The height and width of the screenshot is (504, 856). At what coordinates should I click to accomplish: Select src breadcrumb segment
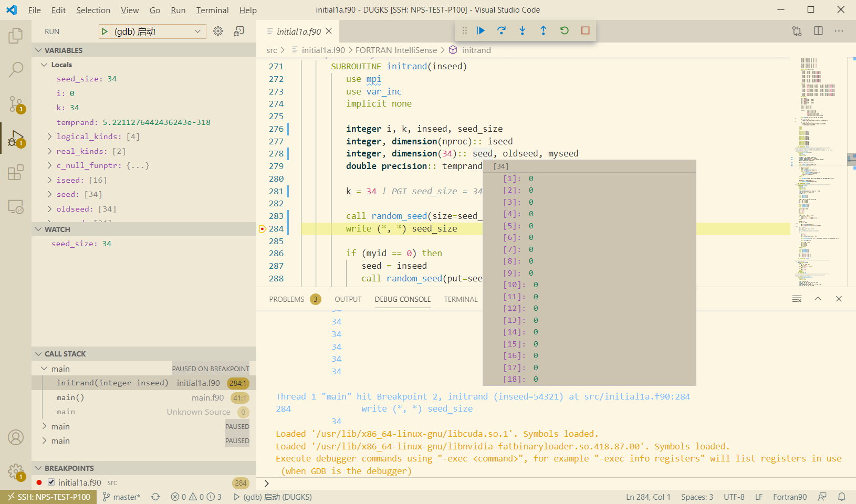(272, 50)
